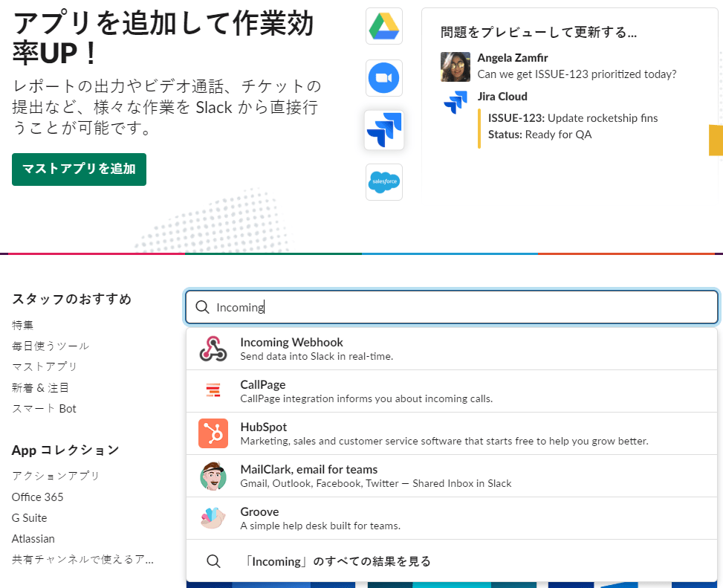Screen dimensions: 723x588
Task: Open 共有チャンネルで使えるア… collection link
Action: point(82,560)
